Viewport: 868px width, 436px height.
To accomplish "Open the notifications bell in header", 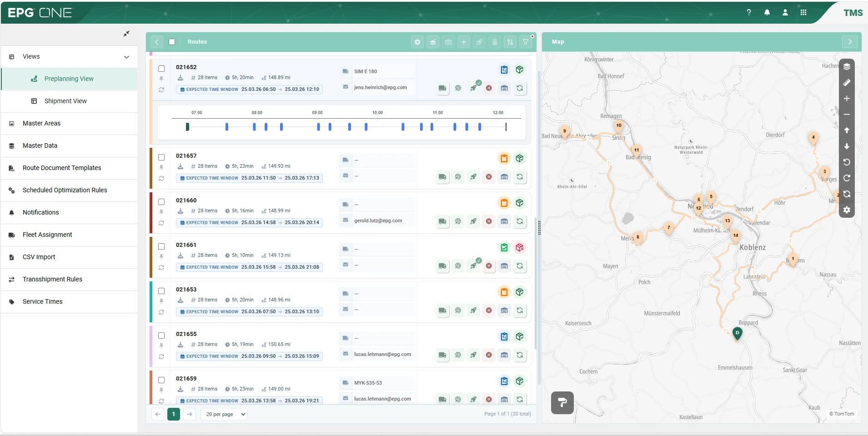I will pos(767,13).
